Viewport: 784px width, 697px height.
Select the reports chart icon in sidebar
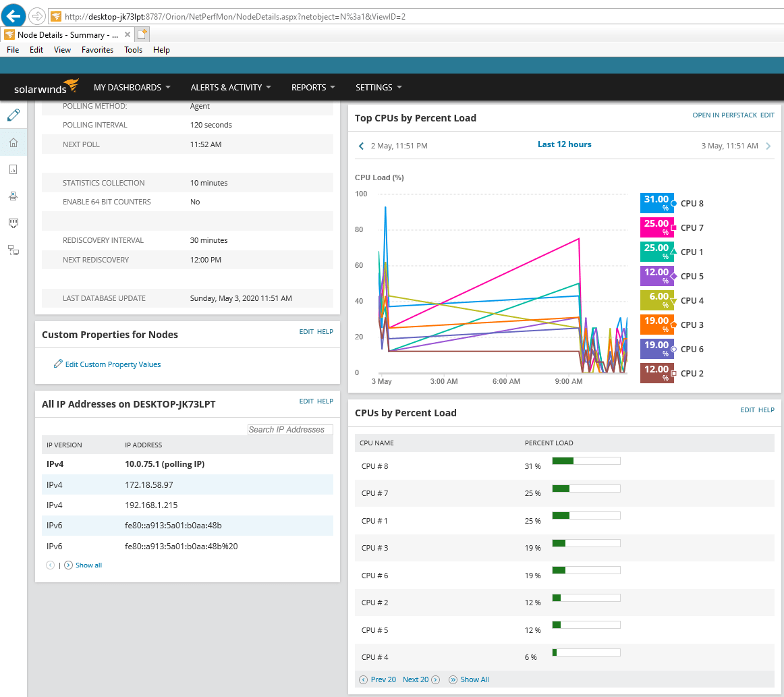(13, 169)
